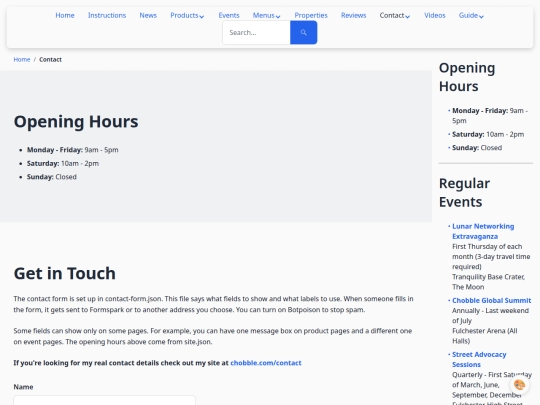The image size is (540, 405).
Task: Open Street Advocacy Sessions event link
Action: click(x=479, y=359)
